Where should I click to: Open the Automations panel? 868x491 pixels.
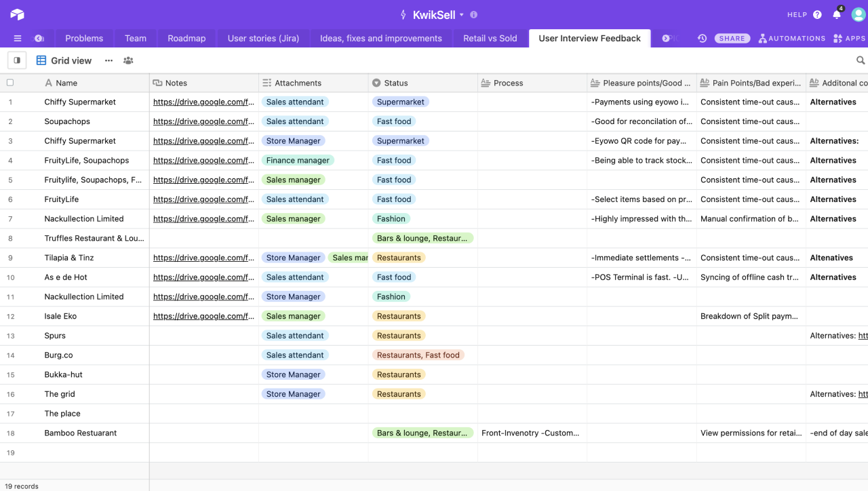pos(792,38)
